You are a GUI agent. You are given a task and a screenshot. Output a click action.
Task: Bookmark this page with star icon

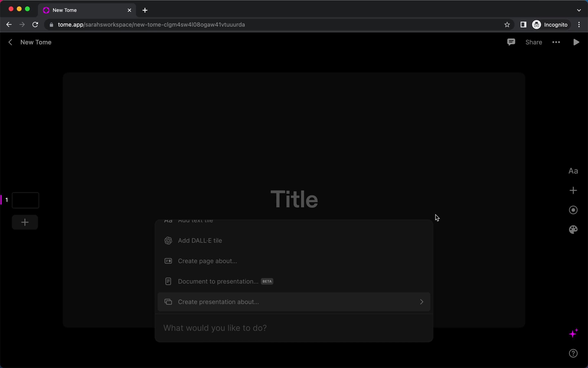(x=507, y=25)
